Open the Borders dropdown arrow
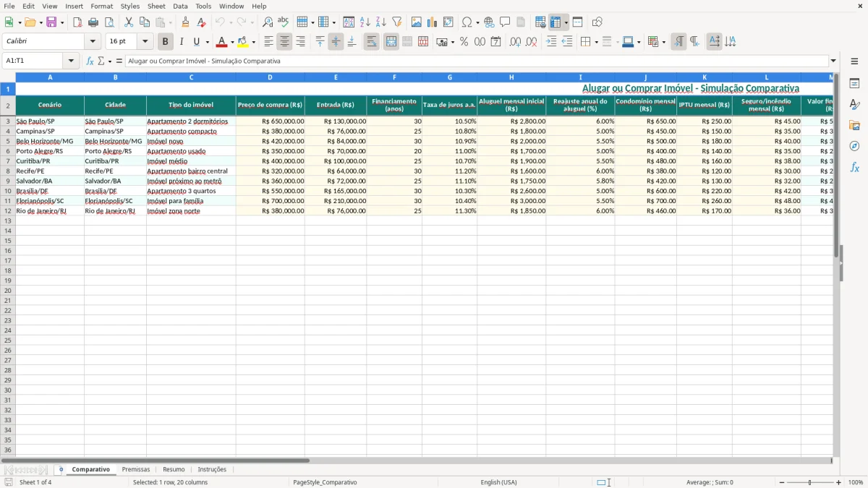Screen dimensions: 868x488 [x=595, y=42]
